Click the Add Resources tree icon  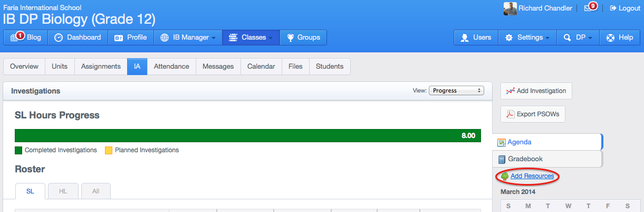click(x=505, y=176)
